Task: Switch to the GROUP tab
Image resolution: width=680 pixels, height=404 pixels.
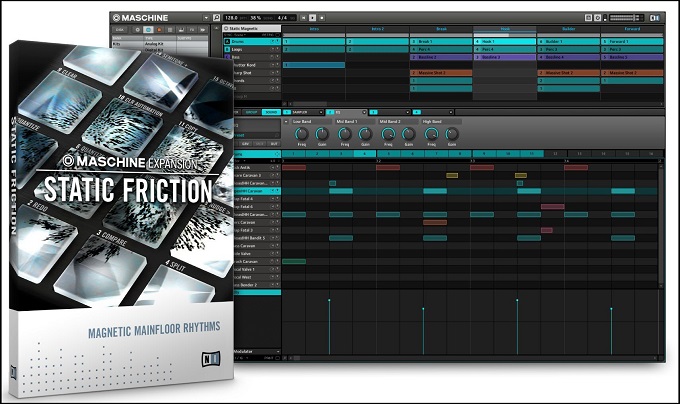Action: point(252,112)
